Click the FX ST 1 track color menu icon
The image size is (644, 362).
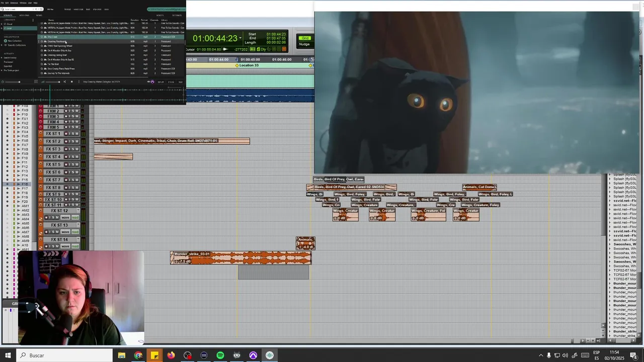pos(40,132)
